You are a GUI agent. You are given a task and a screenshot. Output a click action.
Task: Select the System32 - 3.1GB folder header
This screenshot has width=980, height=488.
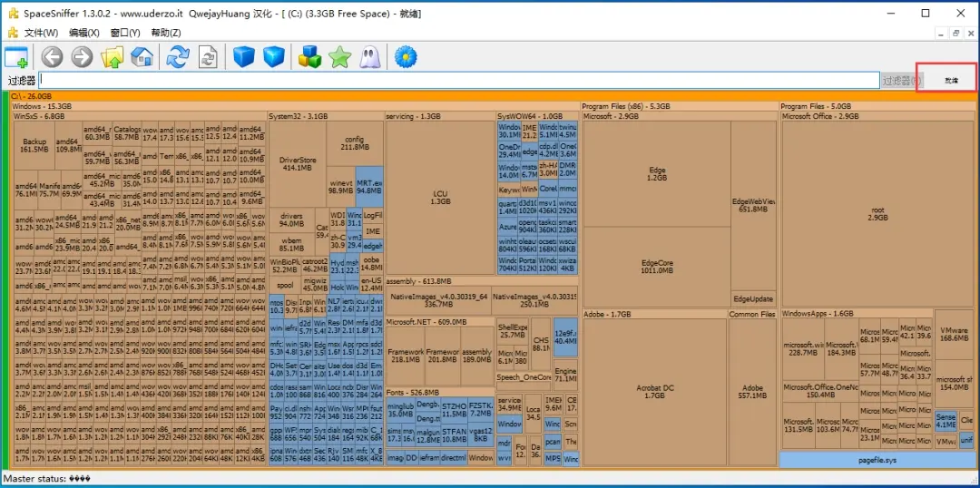coord(326,116)
